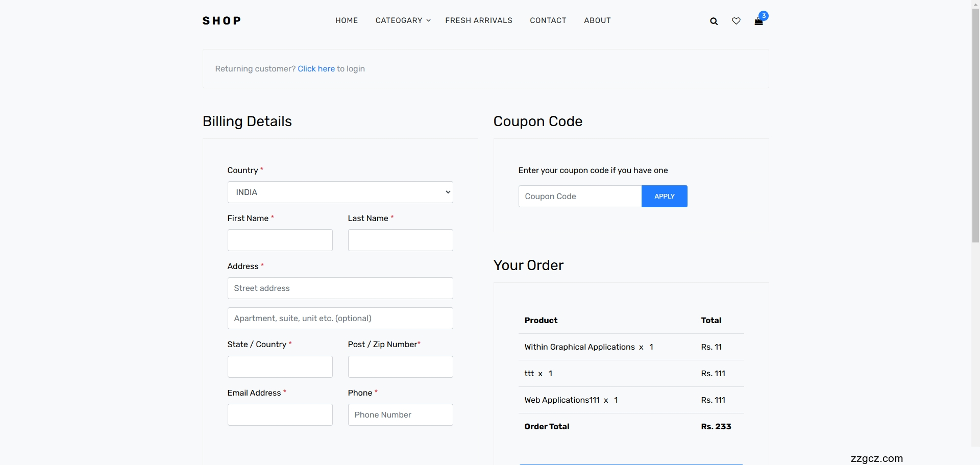Open the FRESH ARRIVALS menu item
The image size is (980, 465).
pyautogui.click(x=478, y=20)
